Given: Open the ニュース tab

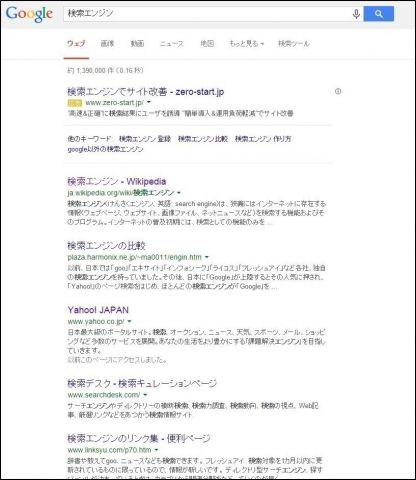Looking at the screenshot, I should click(x=172, y=44).
